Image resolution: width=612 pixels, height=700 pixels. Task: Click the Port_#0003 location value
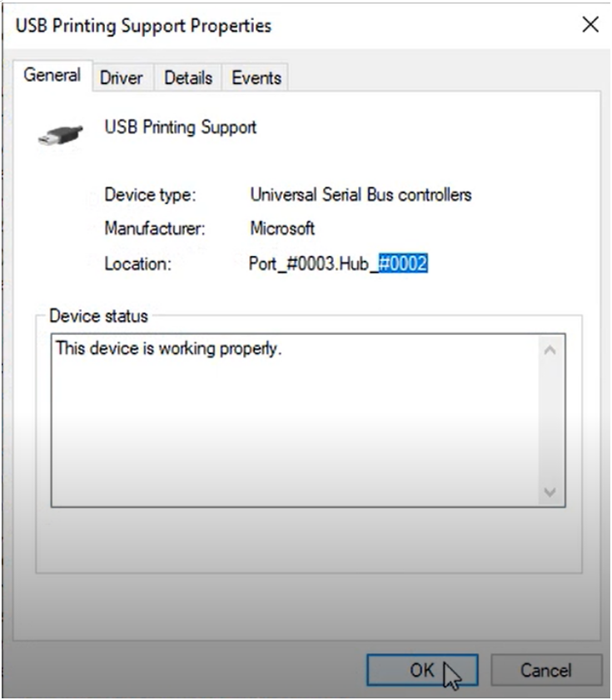(291, 263)
